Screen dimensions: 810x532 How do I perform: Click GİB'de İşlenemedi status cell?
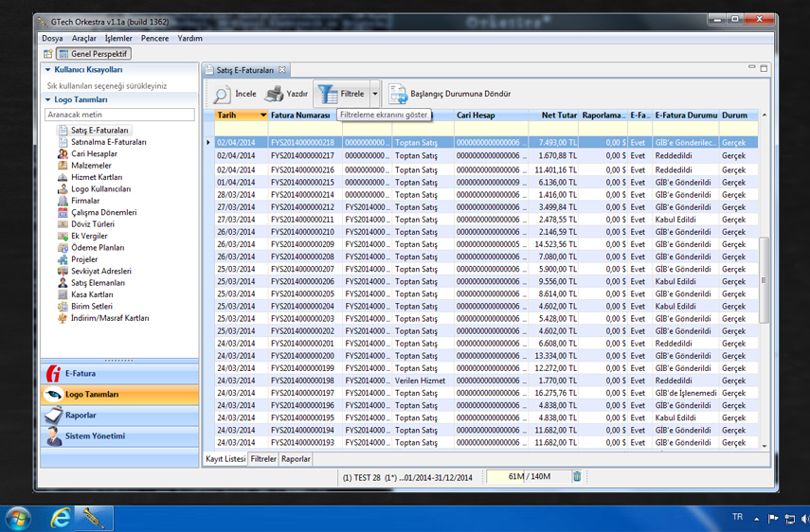(686, 393)
